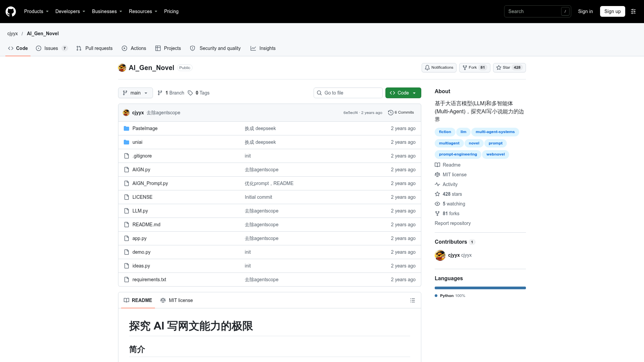Click the Sign in link
Screen dimensions: 644x362
(x=585, y=11)
